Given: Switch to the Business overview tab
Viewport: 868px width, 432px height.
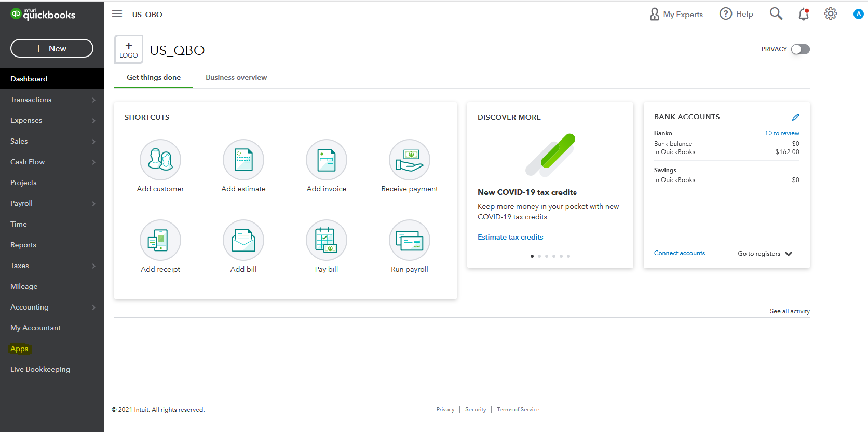Looking at the screenshot, I should 236,77.
